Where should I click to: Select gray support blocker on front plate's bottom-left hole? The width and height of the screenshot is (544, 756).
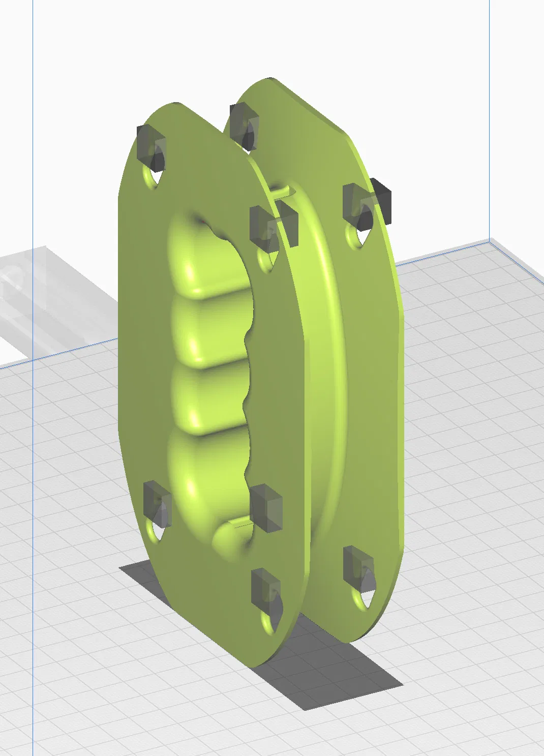coord(157,504)
